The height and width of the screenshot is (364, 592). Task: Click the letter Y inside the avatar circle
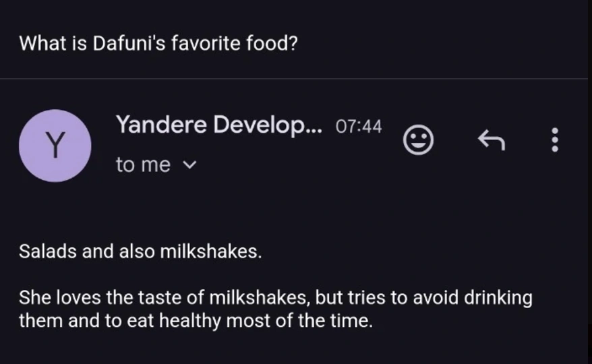tap(55, 146)
